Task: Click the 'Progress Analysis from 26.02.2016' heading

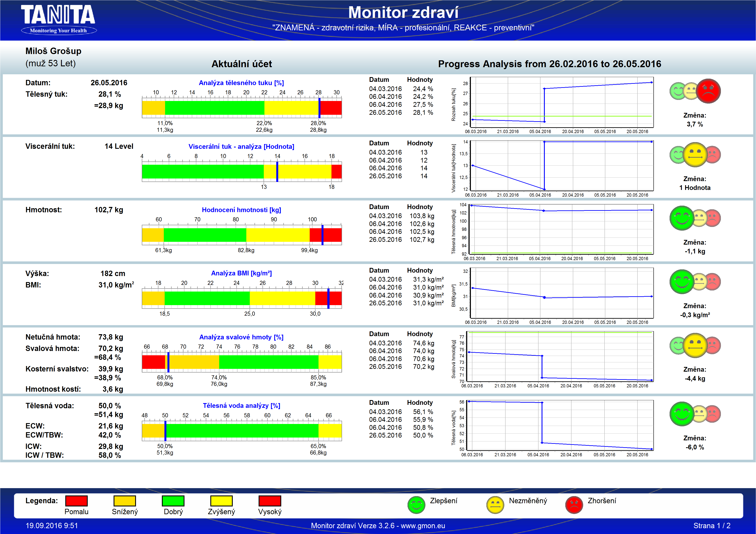Action: tap(550, 64)
